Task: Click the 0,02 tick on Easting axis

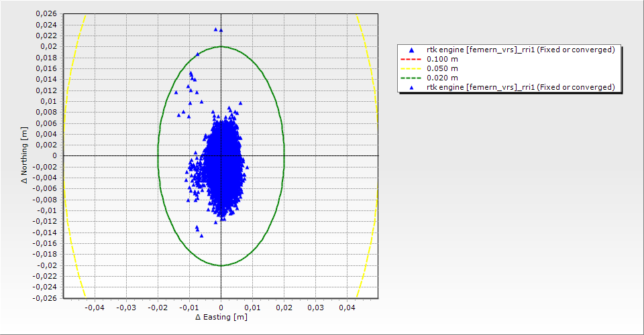Action: click(284, 308)
